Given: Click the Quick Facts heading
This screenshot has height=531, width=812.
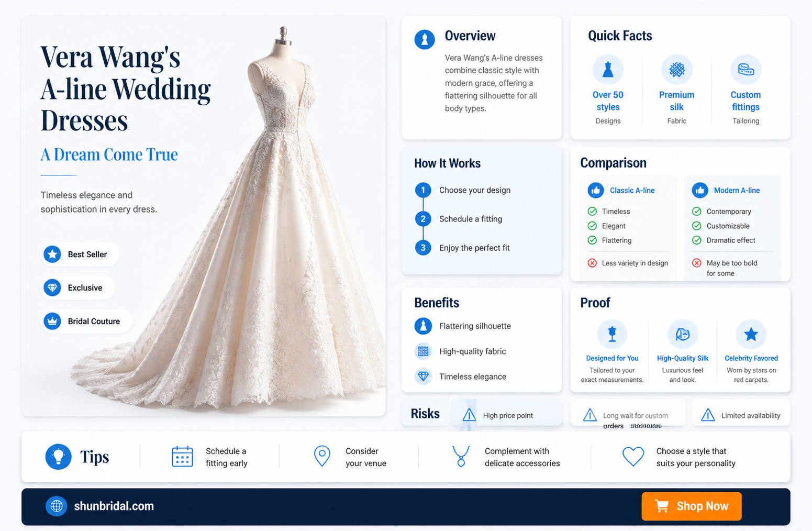Looking at the screenshot, I should point(620,36).
